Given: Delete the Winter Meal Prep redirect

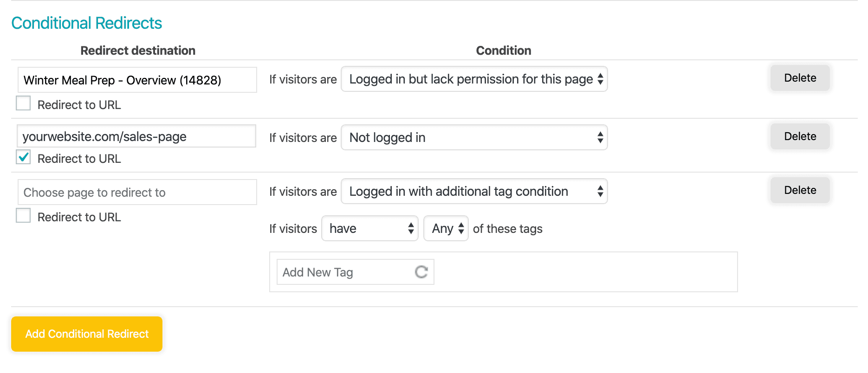Looking at the screenshot, I should [800, 78].
